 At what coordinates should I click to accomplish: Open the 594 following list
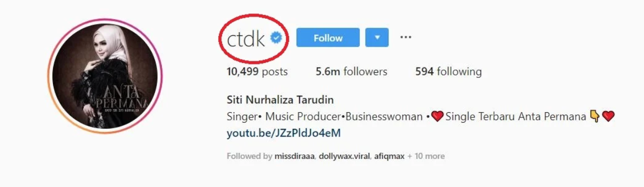click(448, 72)
